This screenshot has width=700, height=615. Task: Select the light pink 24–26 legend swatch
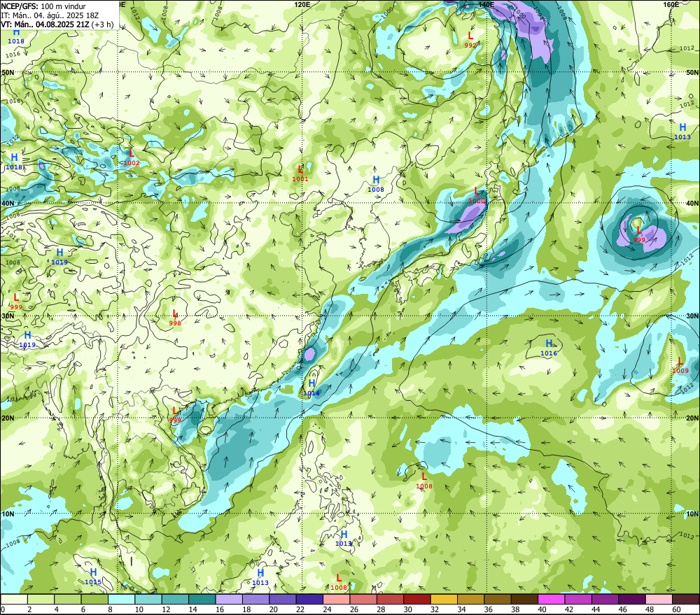(337, 599)
